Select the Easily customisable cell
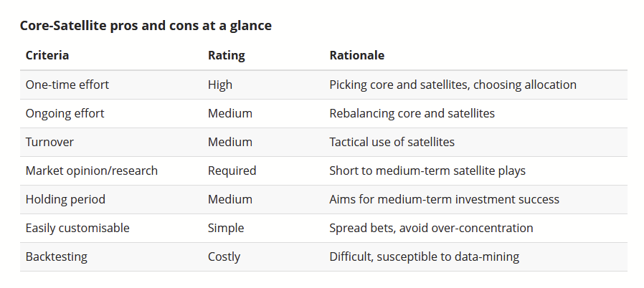The image size is (644, 288). 77,228
